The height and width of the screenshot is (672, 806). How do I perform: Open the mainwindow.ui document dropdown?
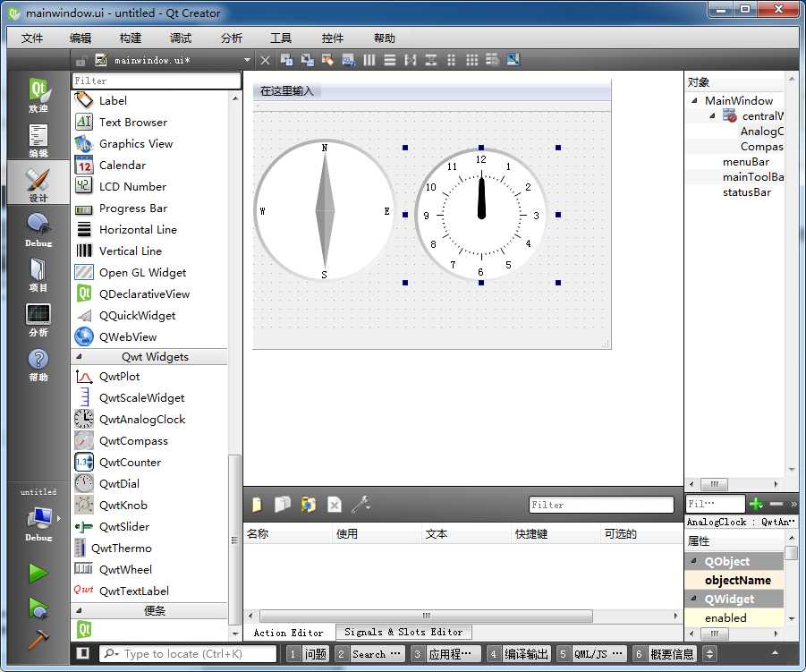[x=247, y=60]
